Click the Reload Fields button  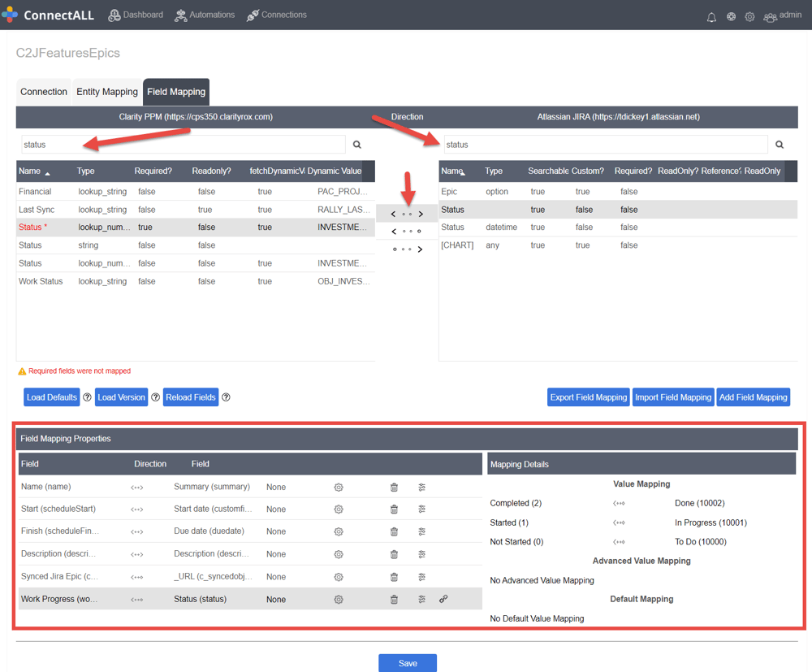[x=191, y=397]
